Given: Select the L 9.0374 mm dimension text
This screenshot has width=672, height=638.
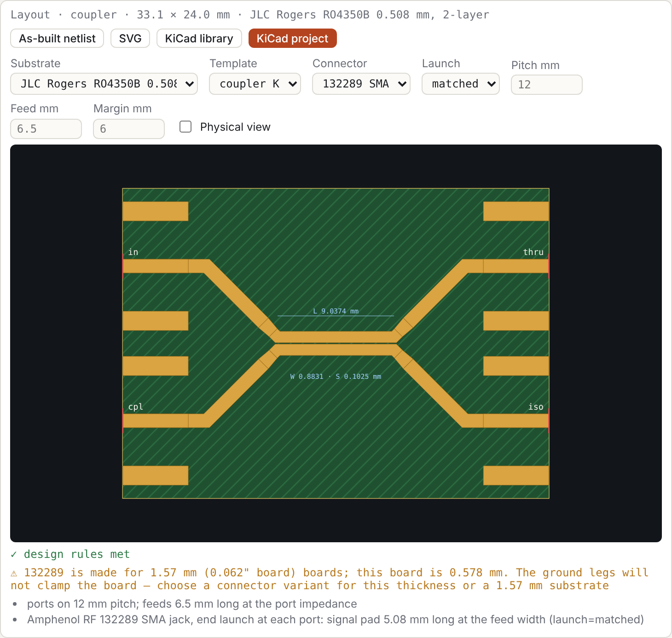Looking at the screenshot, I should (x=336, y=311).
